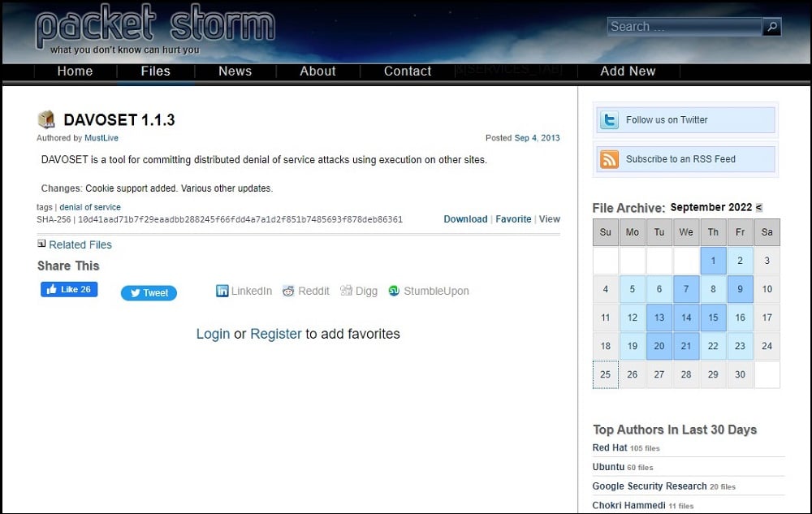
Task: Click the Reddit share icon
Action: (x=288, y=291)
